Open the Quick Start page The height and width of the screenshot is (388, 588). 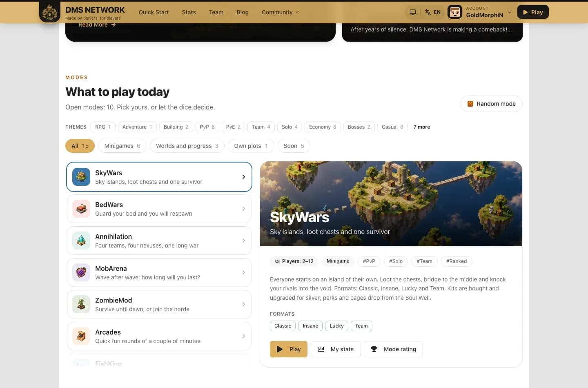[x=154, y=12]
